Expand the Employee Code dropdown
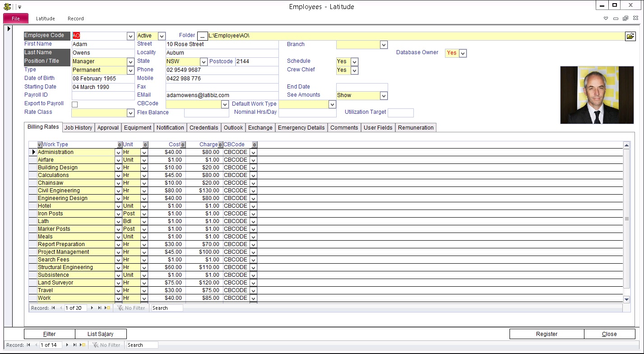 pos(130,36)
